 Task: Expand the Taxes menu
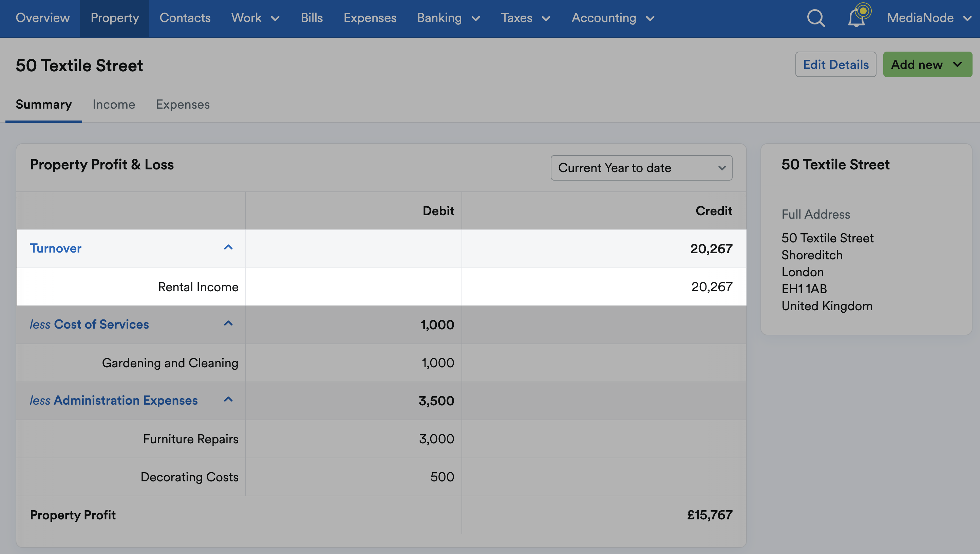coord(526,18)
